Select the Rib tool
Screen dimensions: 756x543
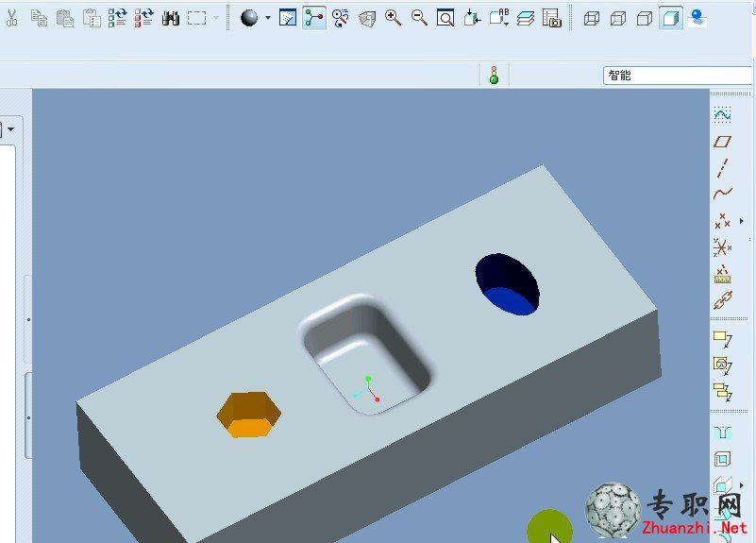(722, 484)
